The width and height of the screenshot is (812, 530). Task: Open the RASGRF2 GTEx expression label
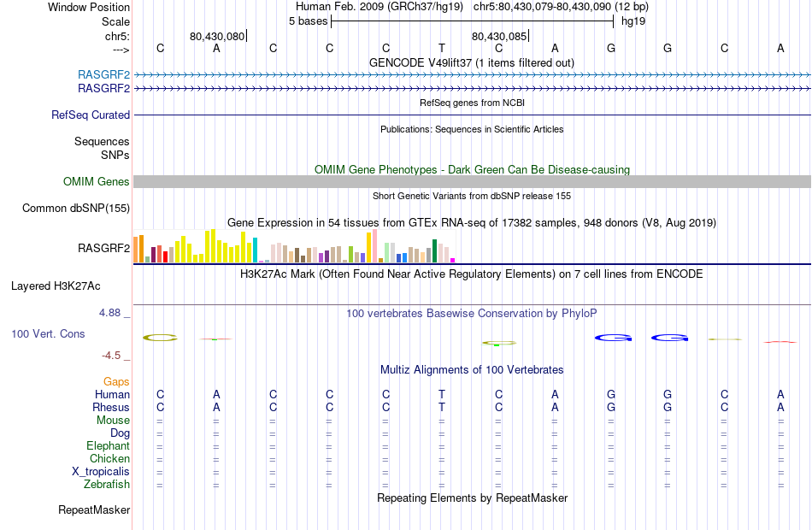(x=103, y=248)
